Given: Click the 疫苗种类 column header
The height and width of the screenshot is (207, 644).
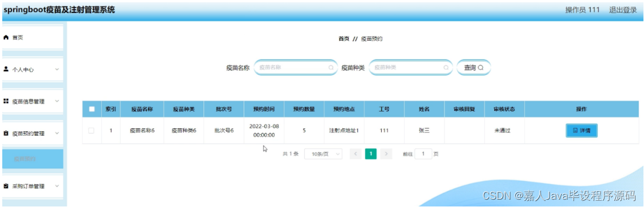Looking at the screenshot, I should (184, 109).
